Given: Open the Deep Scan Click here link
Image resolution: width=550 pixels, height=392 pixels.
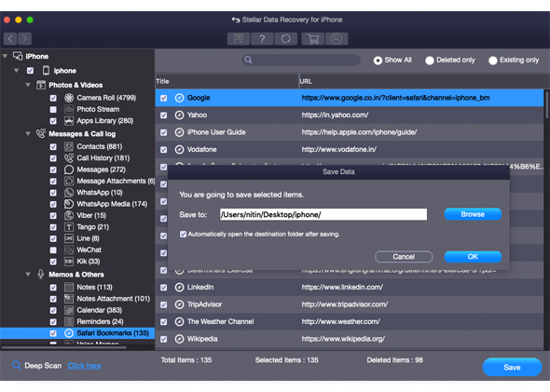Looking at the screenshot, I should pos(84,366).
